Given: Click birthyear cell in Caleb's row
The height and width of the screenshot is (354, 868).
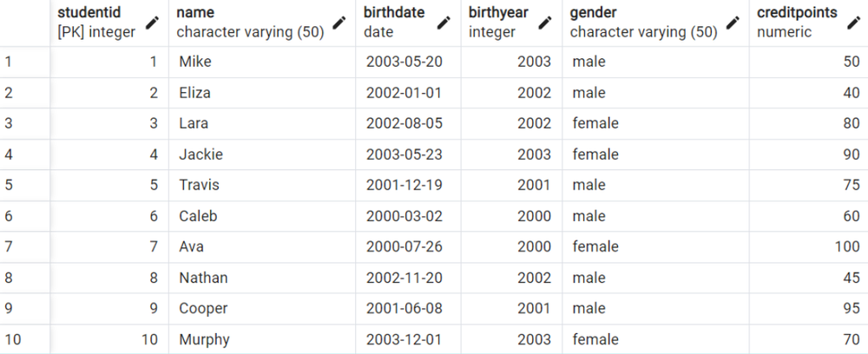Looking at the screenshot, I should 511,216.
